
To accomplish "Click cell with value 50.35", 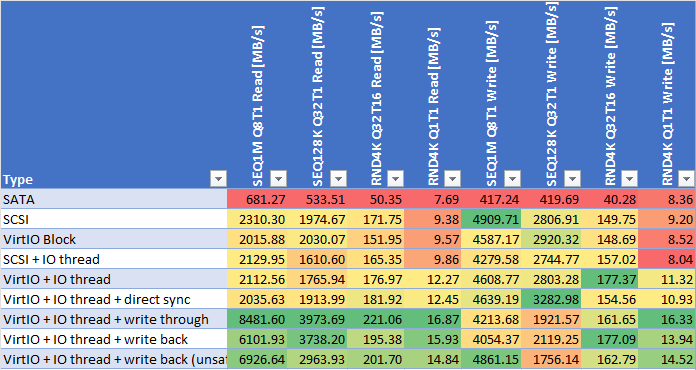I will (x=376, y=199).
